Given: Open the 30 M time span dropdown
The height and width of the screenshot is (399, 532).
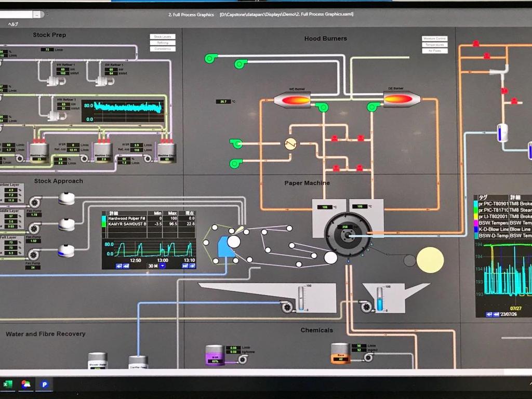Looking at the screenshot, I should pos(162,266).
